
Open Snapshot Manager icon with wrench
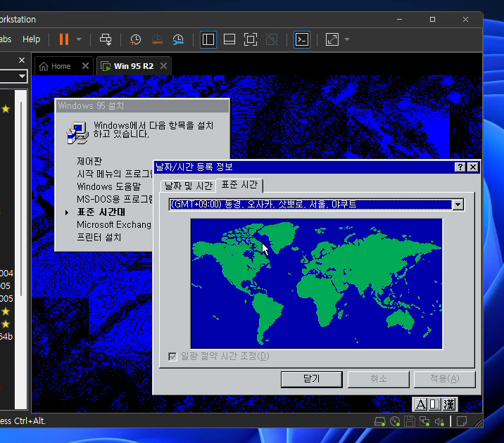coord(178,39)
